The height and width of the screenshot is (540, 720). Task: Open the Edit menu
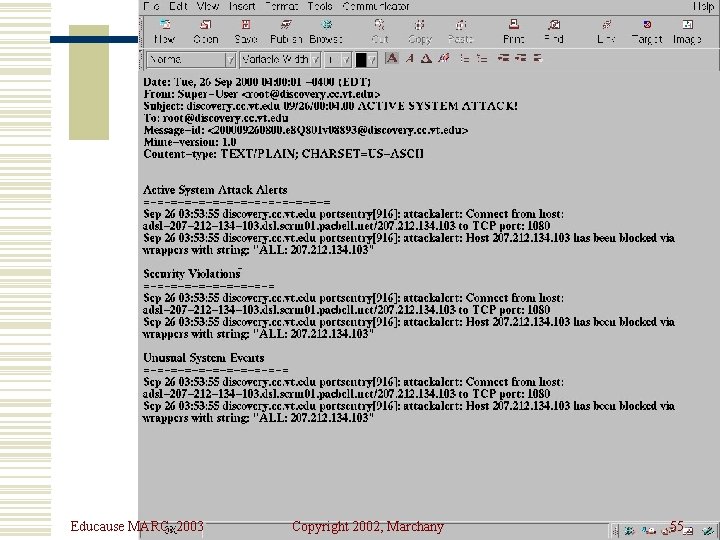tap(178, 6)
